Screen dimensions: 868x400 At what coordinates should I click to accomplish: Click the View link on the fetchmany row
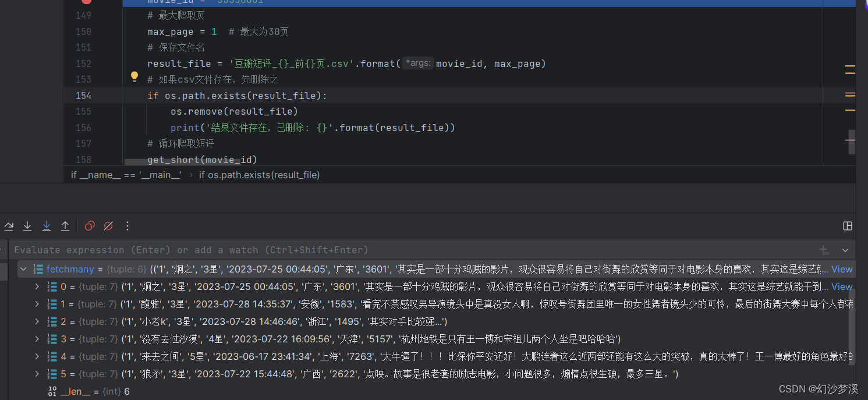(x=842, y=269)
